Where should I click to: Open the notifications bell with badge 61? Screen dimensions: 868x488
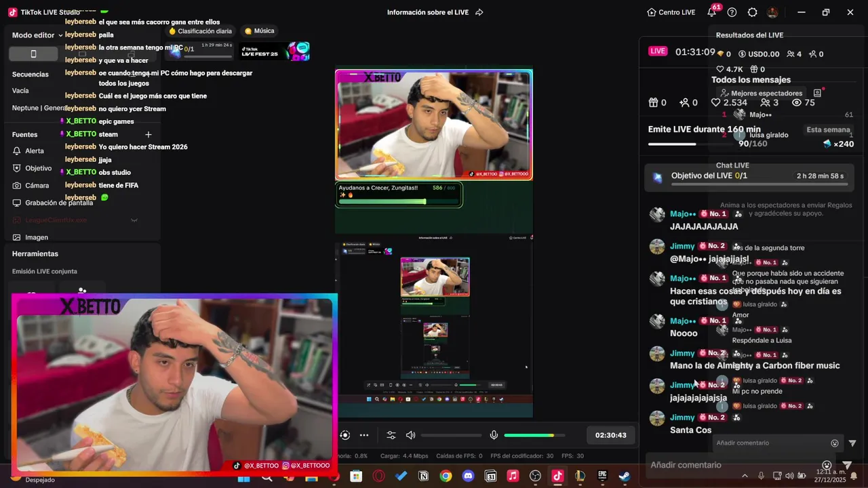point(711,12)
